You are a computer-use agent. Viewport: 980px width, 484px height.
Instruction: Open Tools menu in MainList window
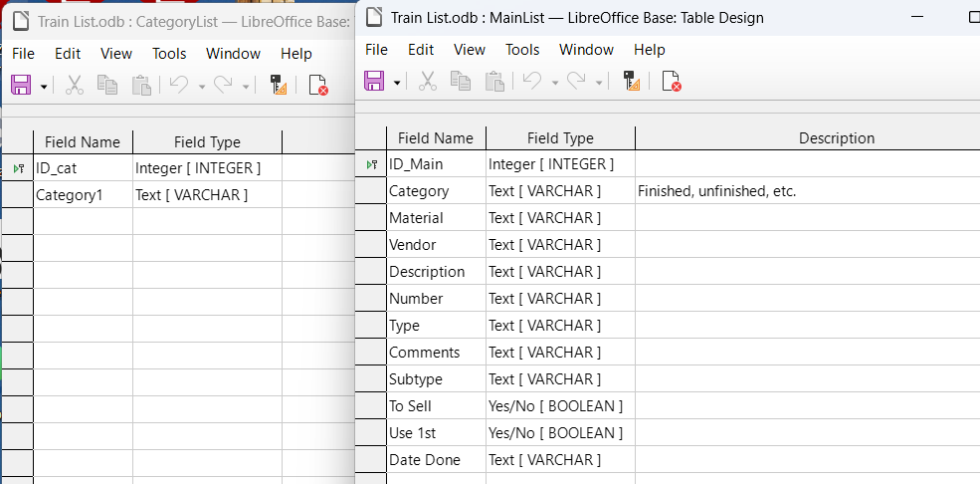tap(522, 50)
